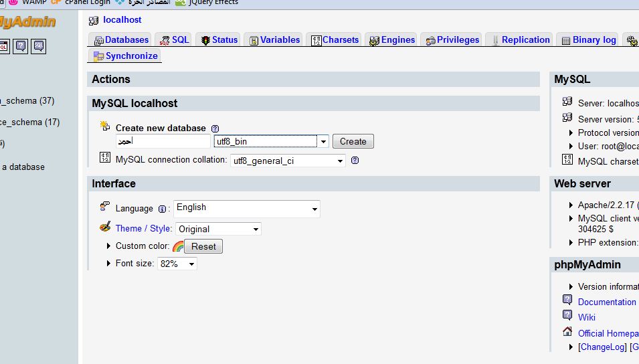
Task: Open the custom color rainbow picker
Action: (178, 246)
